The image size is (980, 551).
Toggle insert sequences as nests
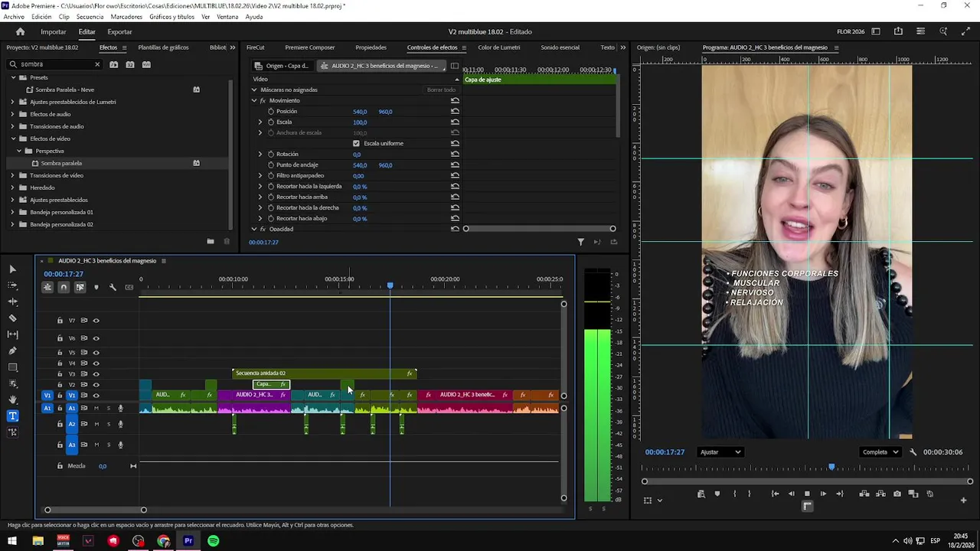pos(47,288)
